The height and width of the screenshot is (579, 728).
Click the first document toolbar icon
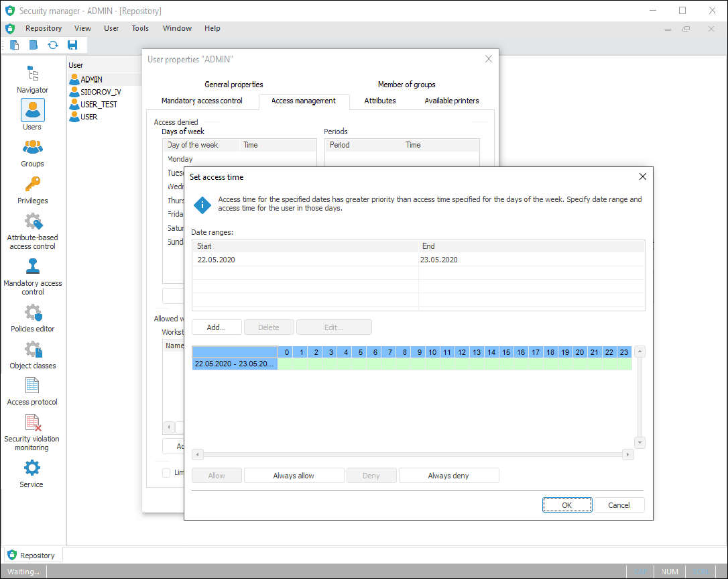pos(14,45)
